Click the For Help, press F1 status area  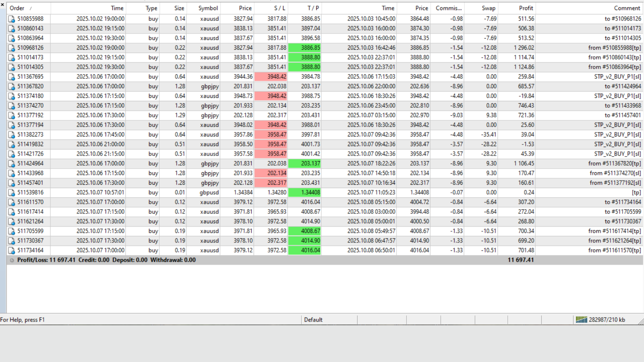tap(22, 319)
